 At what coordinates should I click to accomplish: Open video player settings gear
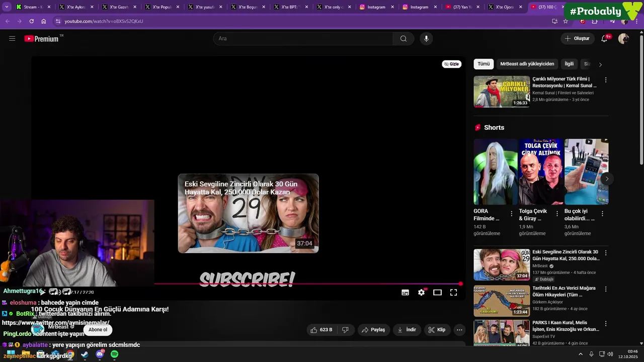pos(422,293)
